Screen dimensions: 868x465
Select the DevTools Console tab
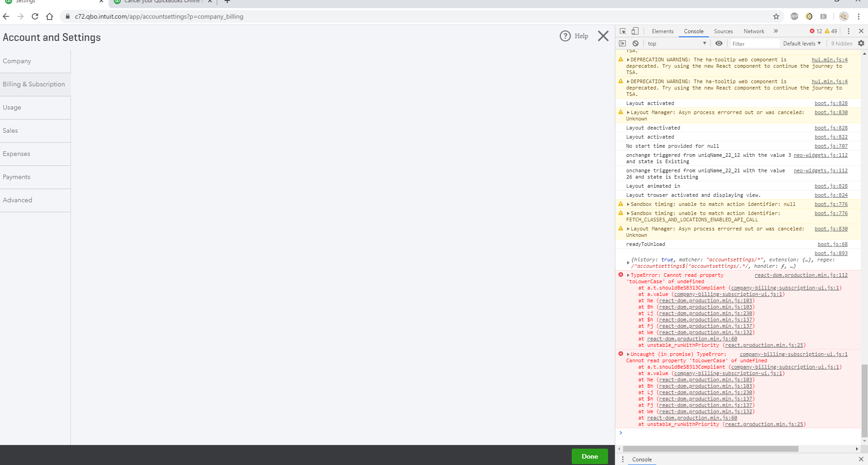click(693, 31)
